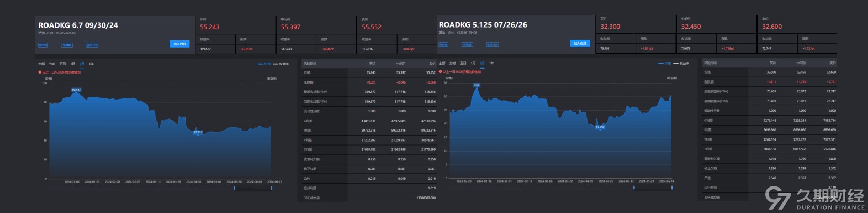Toggle the white yield legend on ROADKG 5.125 chart
868x213 pixels.
pyautogui.click(x=681, y=63)
